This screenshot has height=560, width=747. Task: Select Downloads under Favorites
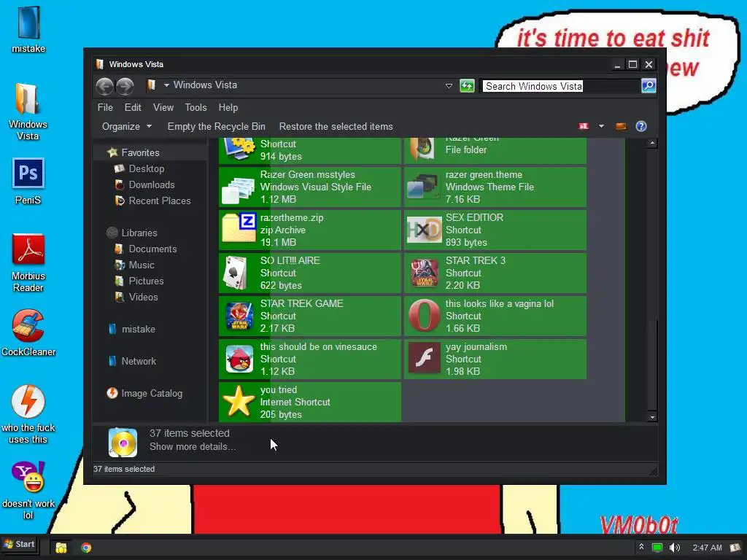pos(152,184)
